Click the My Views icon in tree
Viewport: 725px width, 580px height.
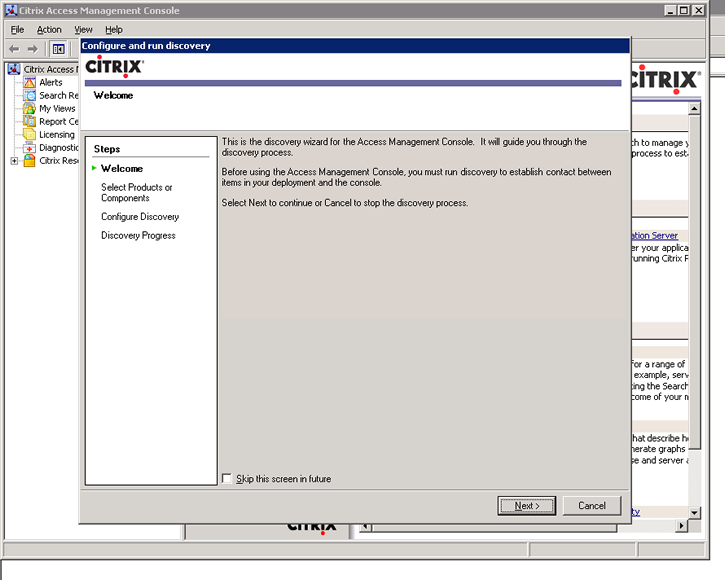pos(30,108)
